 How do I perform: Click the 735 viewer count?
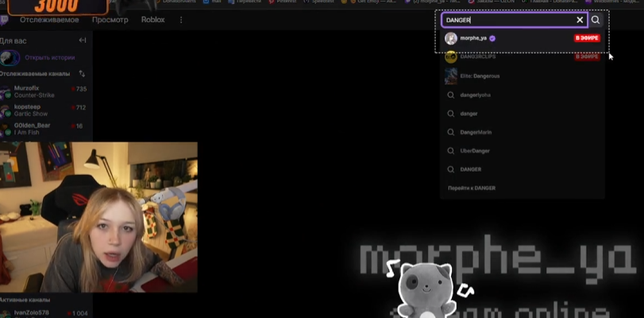pos(81,89)
